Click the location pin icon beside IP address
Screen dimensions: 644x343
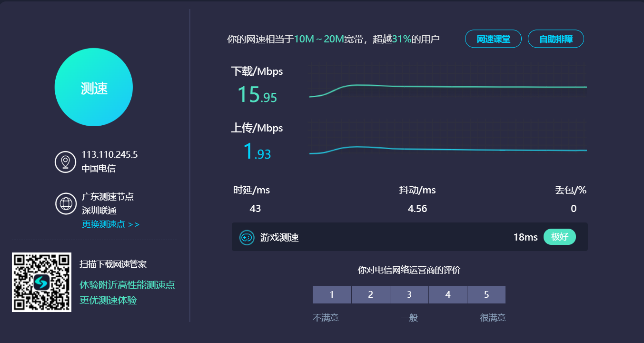(x=65, y=161)
